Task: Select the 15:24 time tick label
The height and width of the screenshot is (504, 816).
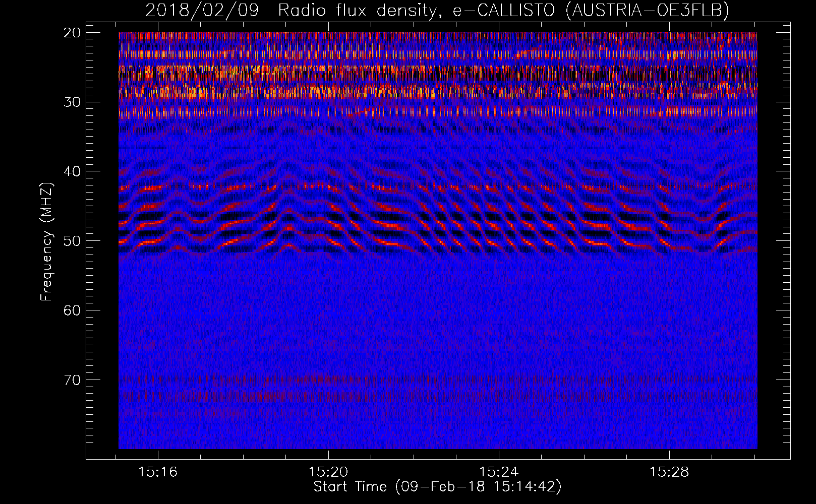Action: tap(499, 472)
